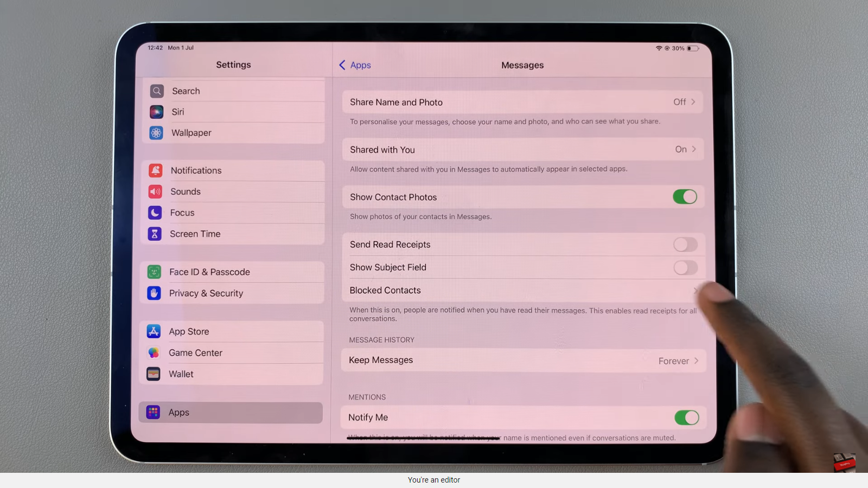Tap the 30% battery percentage
This screenshot has width=868, height=488.
(678, 48)
